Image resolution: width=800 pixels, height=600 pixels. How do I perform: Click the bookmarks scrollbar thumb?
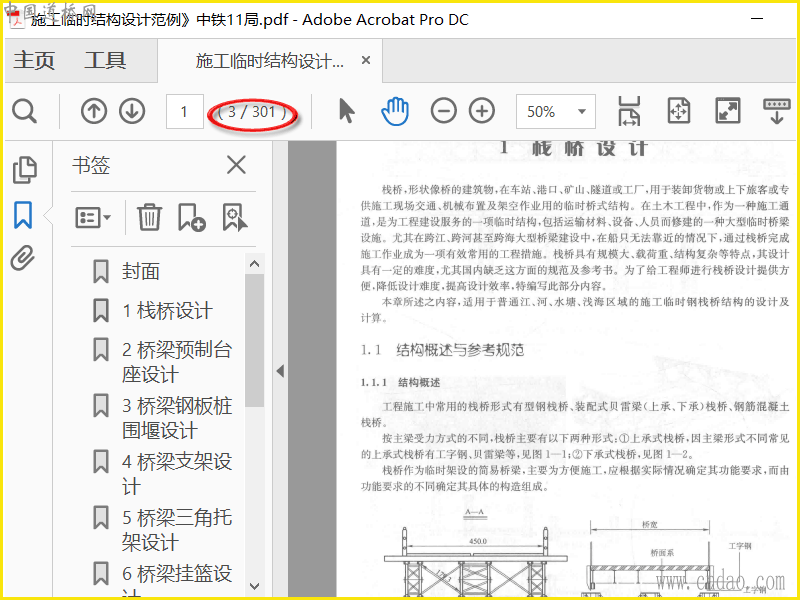(254, 340)
